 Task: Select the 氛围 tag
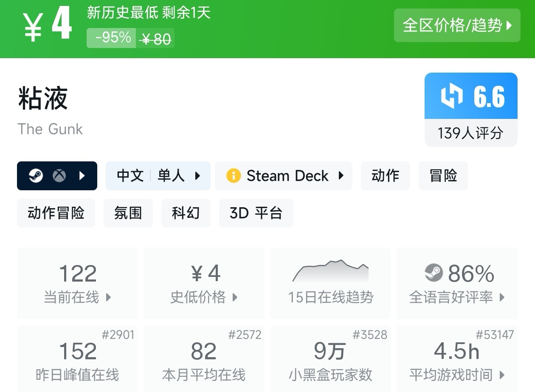pos(128,213)
